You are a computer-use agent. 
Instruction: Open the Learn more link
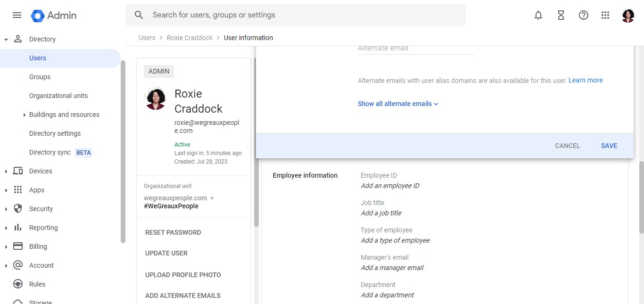coord(586,80)
